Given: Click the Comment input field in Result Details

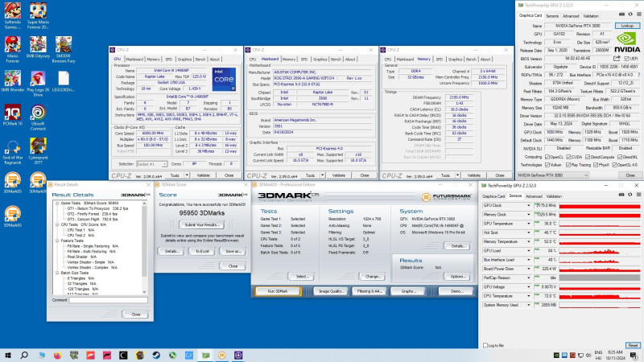Looking at the screenshot, I should point(108,300).
